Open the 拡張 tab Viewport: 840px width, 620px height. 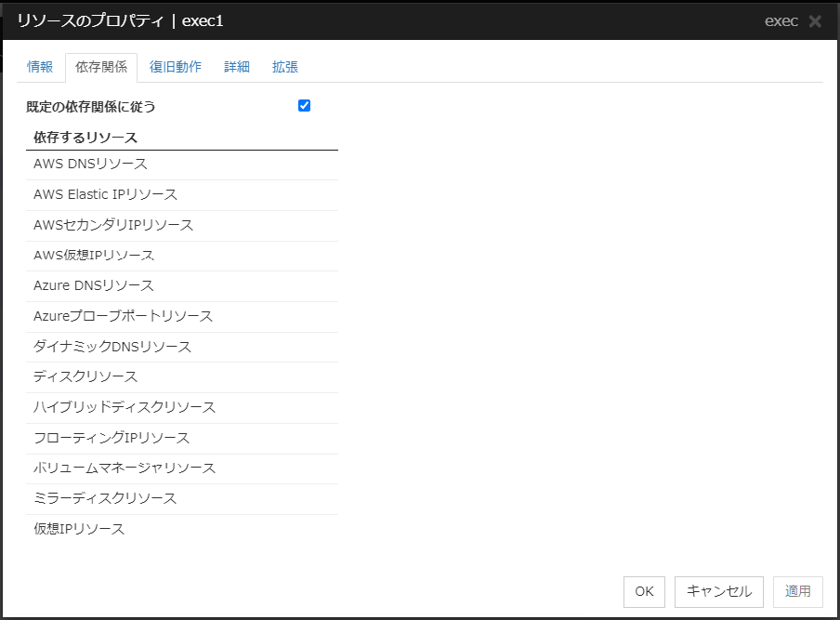(x=284, y=67)
